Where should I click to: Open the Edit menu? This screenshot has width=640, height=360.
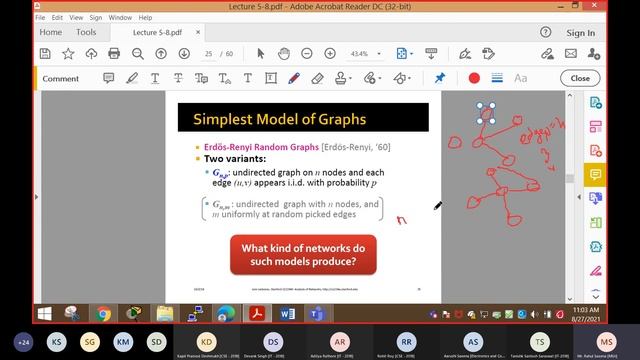click(x=57, y=18)
